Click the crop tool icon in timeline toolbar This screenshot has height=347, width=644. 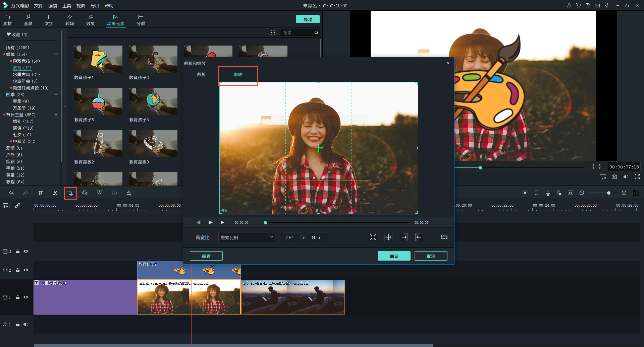coord(70,193)
